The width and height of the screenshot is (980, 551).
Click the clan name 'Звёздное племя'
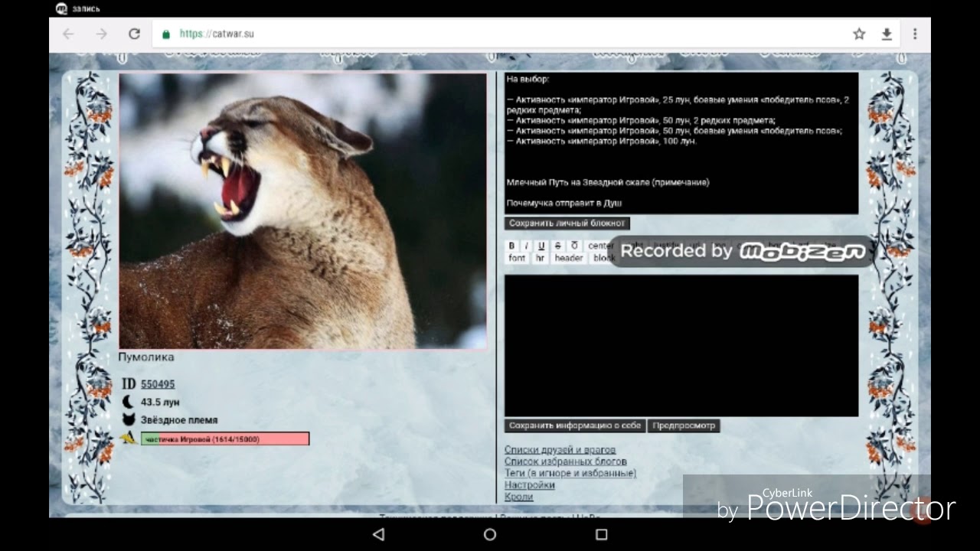coord(179,420)
